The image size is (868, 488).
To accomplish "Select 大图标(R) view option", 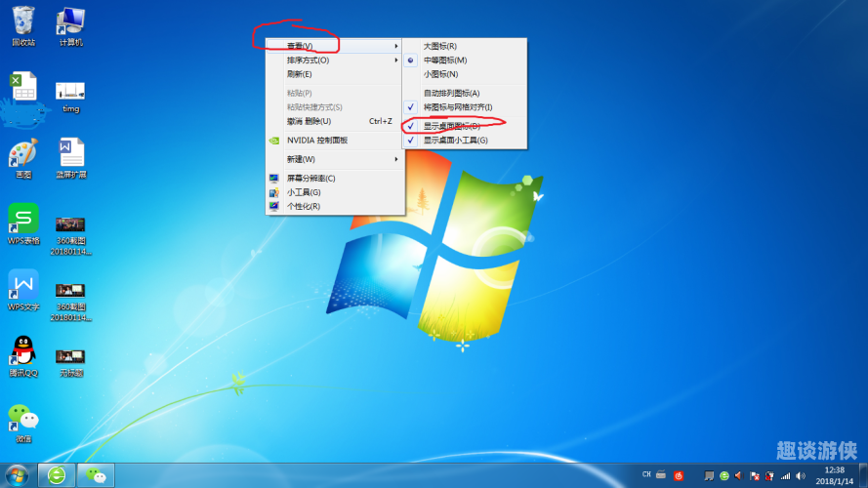I will click(465, 46).
